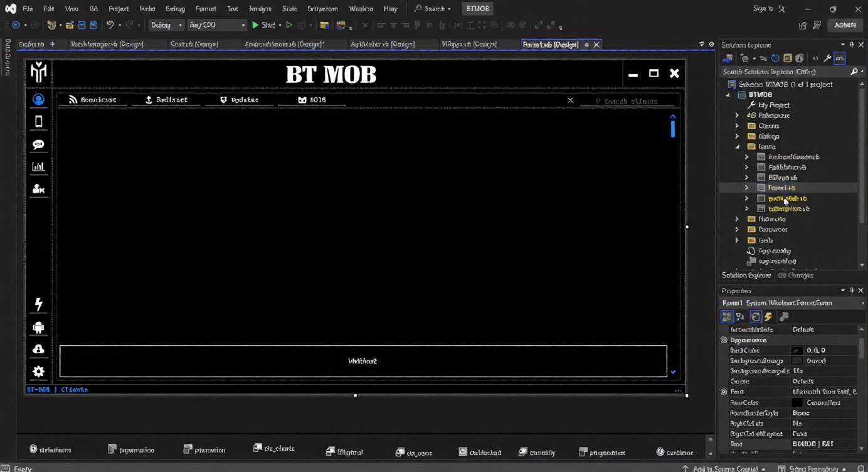Select the lightning bolt icon in form sidebar

[x=38, y=304]
